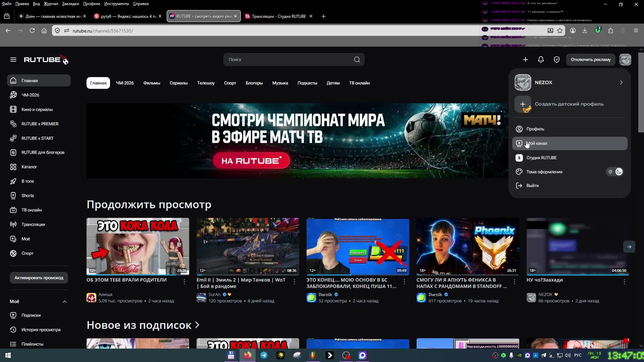Open Алиша channel link
This screenshot has width=644, height=362.
105,295
